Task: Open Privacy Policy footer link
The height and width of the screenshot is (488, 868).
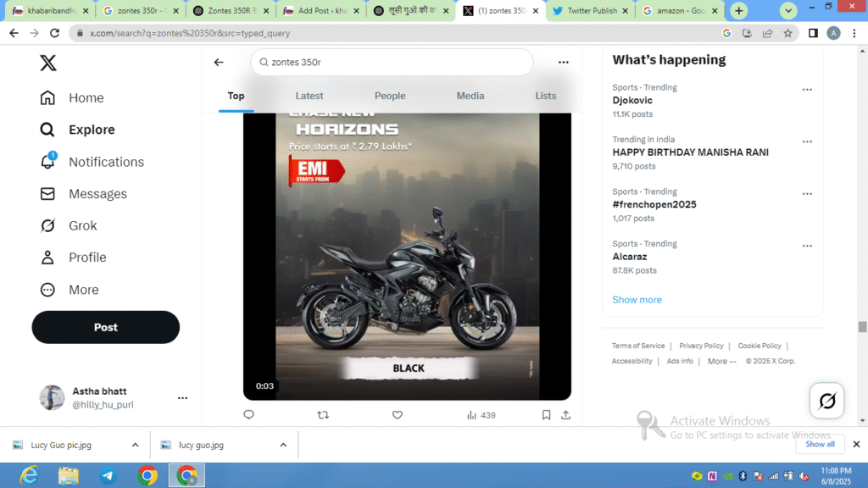Action: [701, 346]
